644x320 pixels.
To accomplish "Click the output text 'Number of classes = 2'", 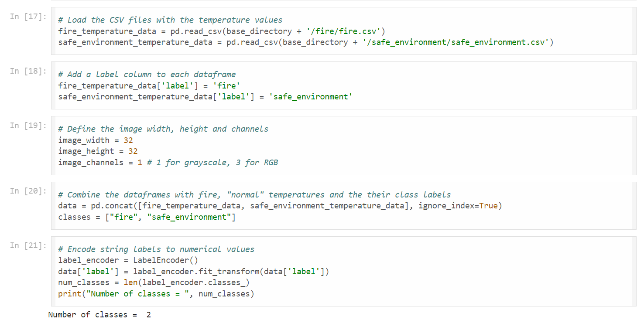I will point(99,315).
